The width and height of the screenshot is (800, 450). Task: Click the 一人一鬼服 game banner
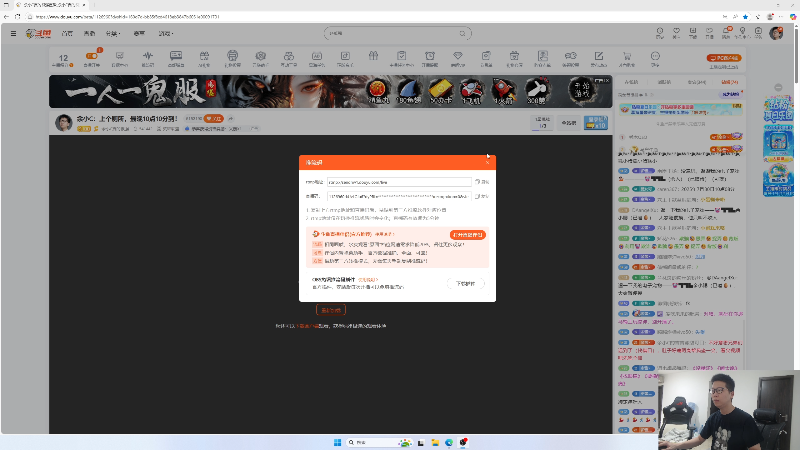tap(331, 91)
